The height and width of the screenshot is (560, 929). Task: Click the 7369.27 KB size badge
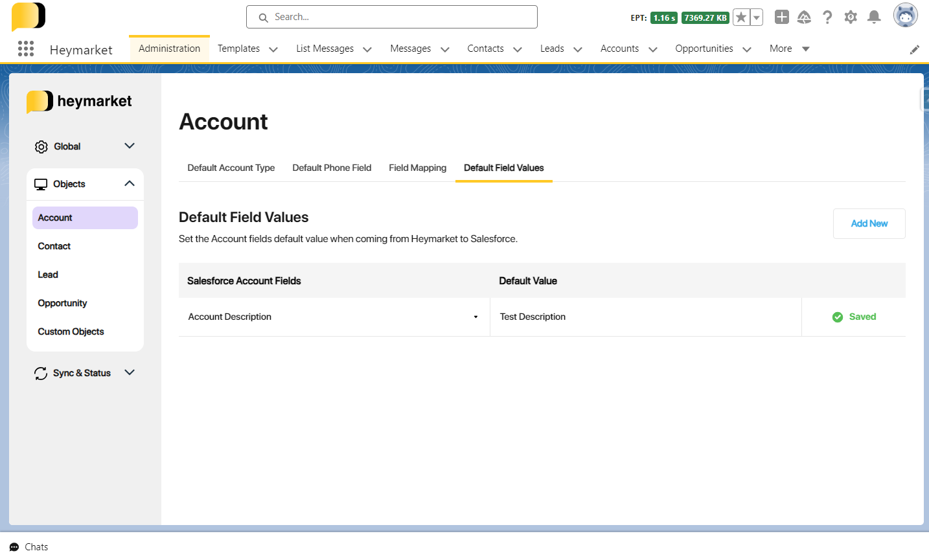click(x=705, y=18)
